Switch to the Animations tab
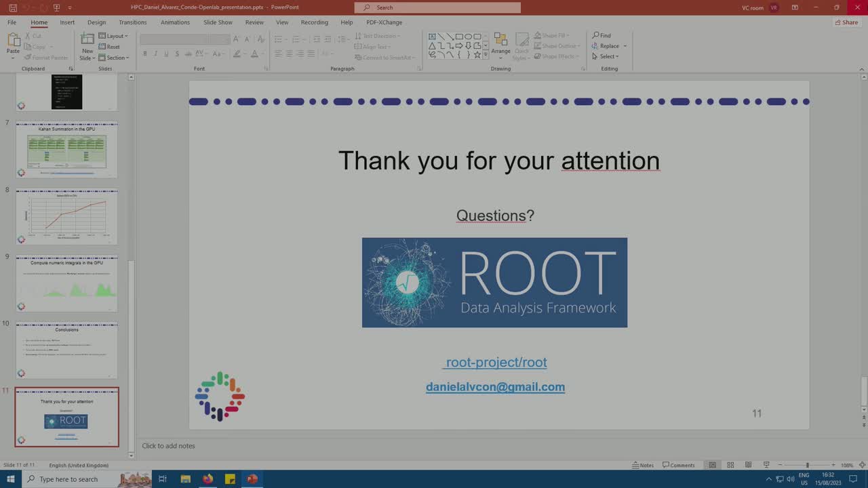The width and height of the screenshot is (868, 488). 175,22
